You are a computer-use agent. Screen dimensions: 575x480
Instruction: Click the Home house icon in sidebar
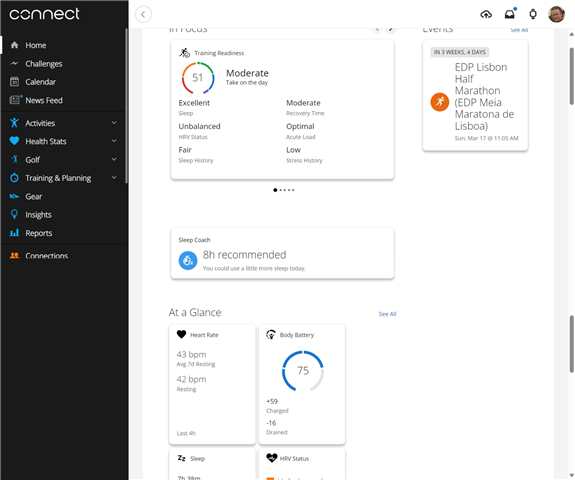pos(14,45)
